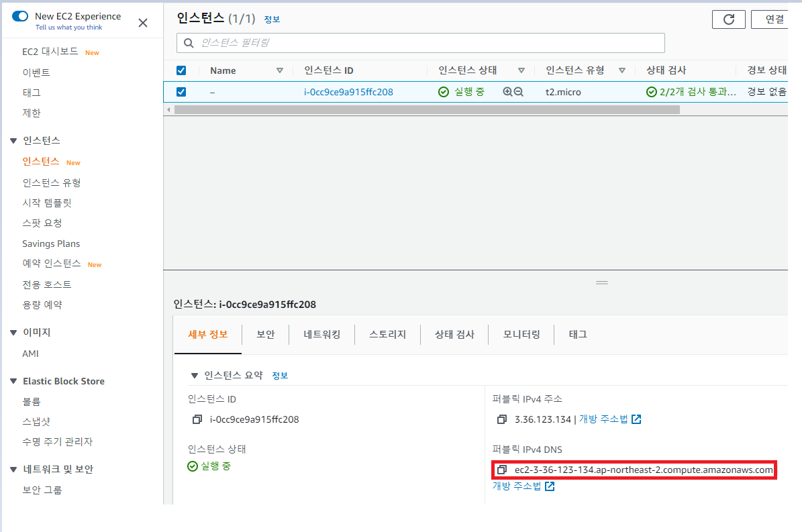Screen dimensions: 802x532
Task: Switch to the 스토리지 tab
Action: point(388,335)
